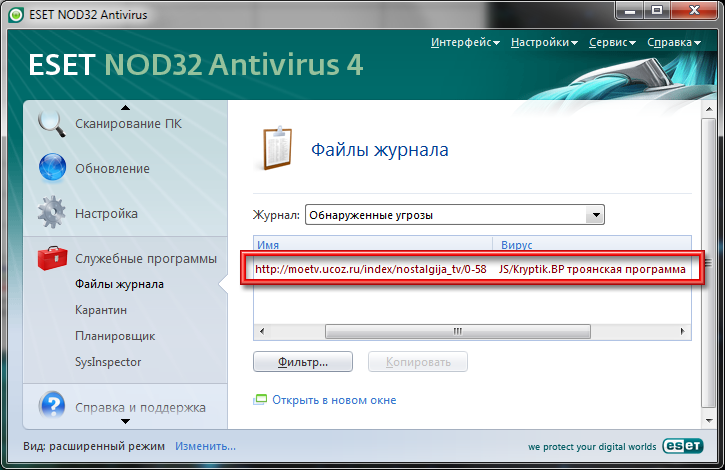Click log table scroll left arrow

[262, 331]
